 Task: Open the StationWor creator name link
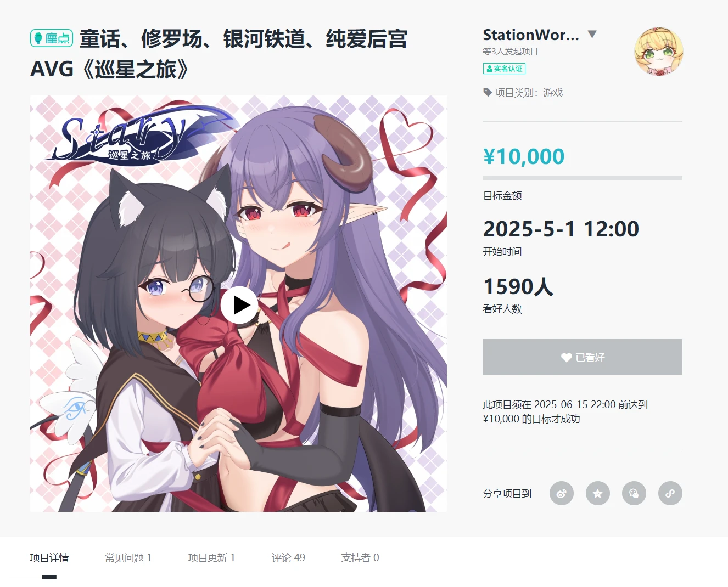click(531, 35)
